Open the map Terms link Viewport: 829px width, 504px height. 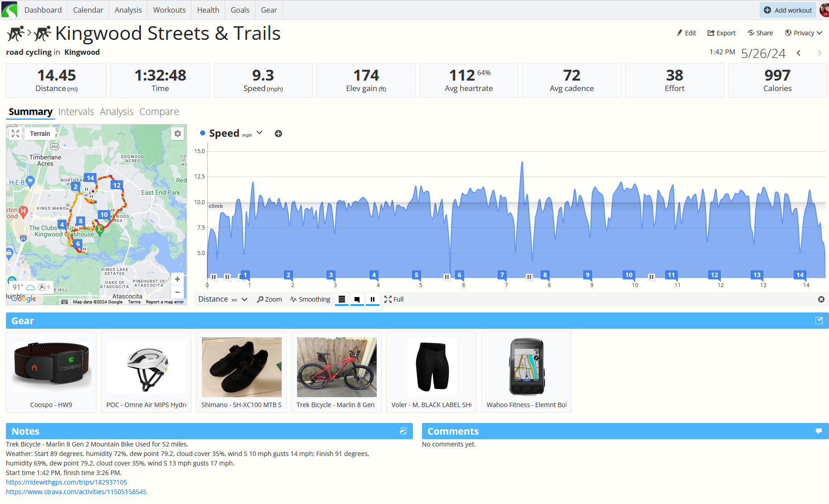click(134, 302)
